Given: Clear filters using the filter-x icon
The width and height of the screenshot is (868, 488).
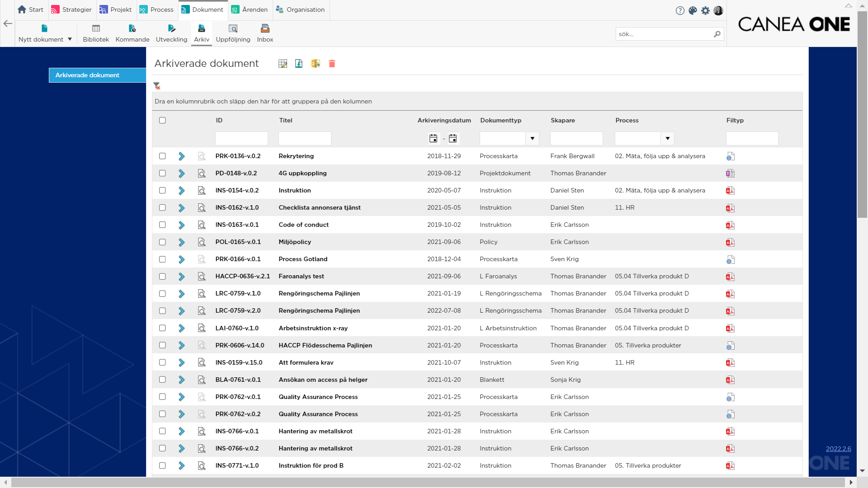Looking at the screenshot, I should coord(157,85).
